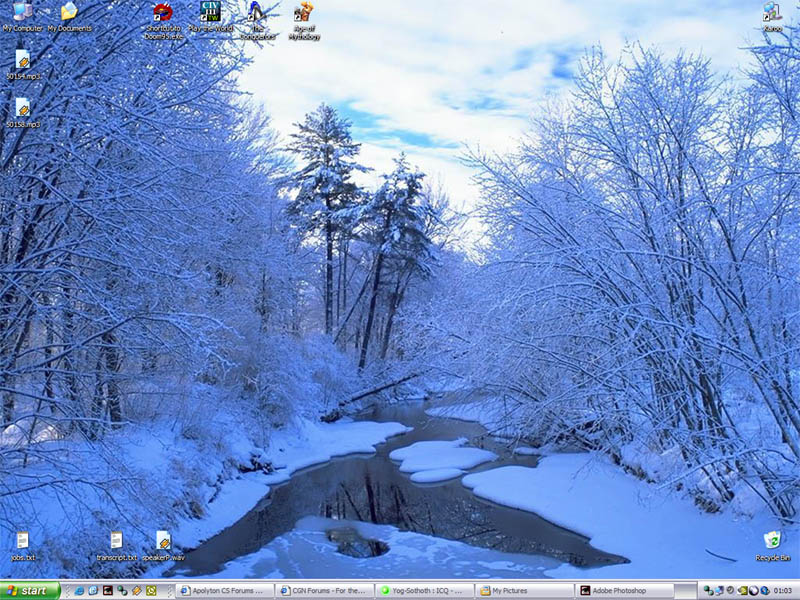Open the My Computer desktop icon
The image size is (800, 600).
pyautogui.click(x=21, y=13)
